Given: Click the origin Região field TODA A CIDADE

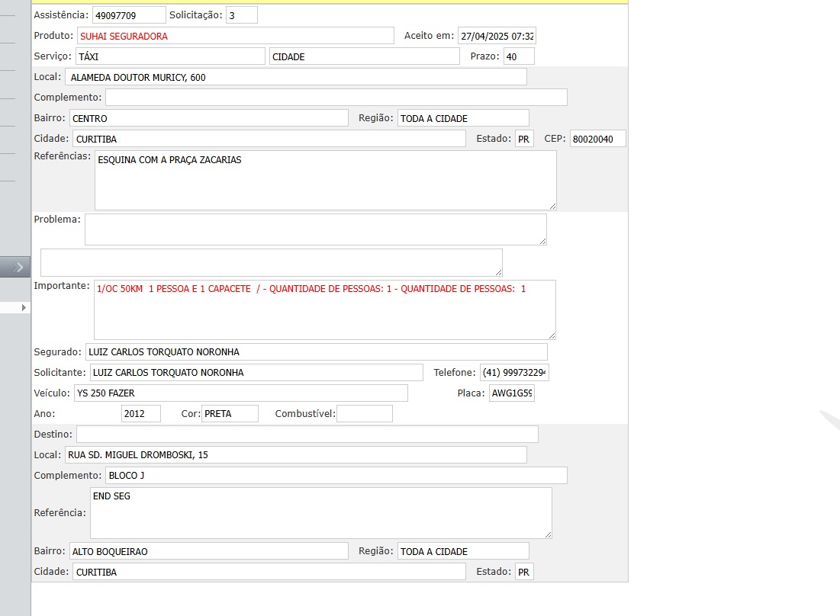Looking at the screenshot, I should (463, 118).
